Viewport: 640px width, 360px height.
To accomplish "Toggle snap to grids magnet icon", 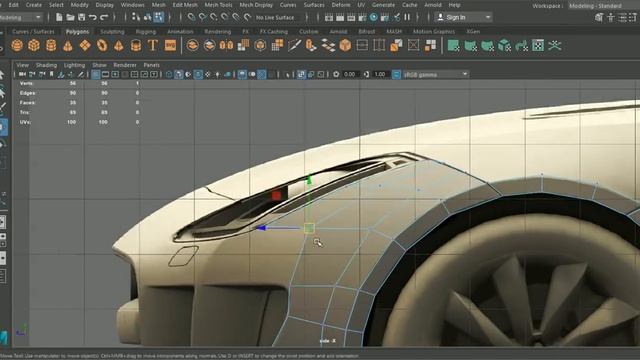I will [191, 17].
